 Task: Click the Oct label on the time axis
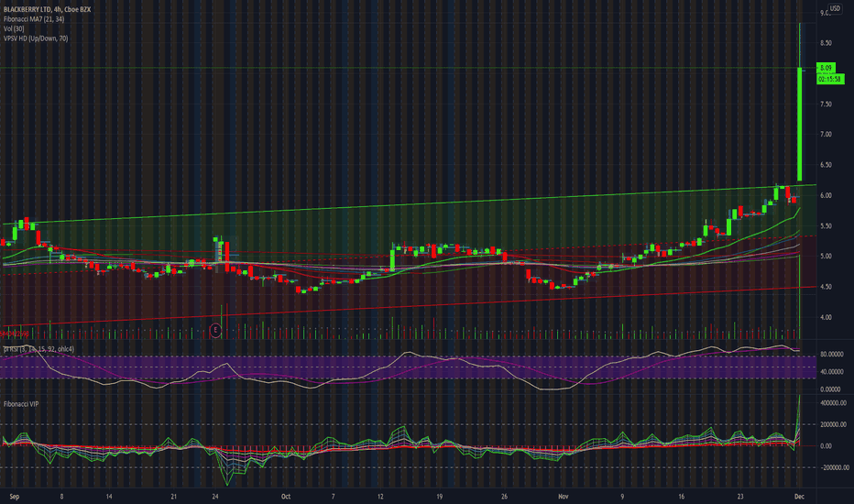pos(286,497)
